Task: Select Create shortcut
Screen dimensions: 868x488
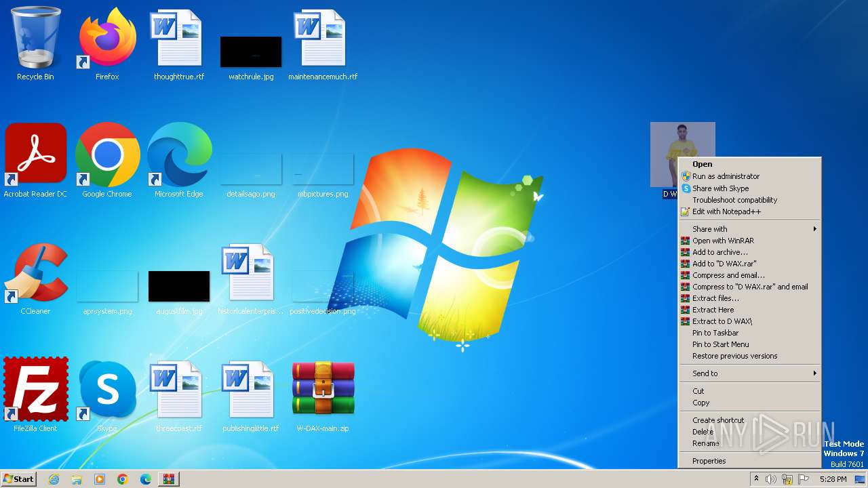Action: [749, 420]
